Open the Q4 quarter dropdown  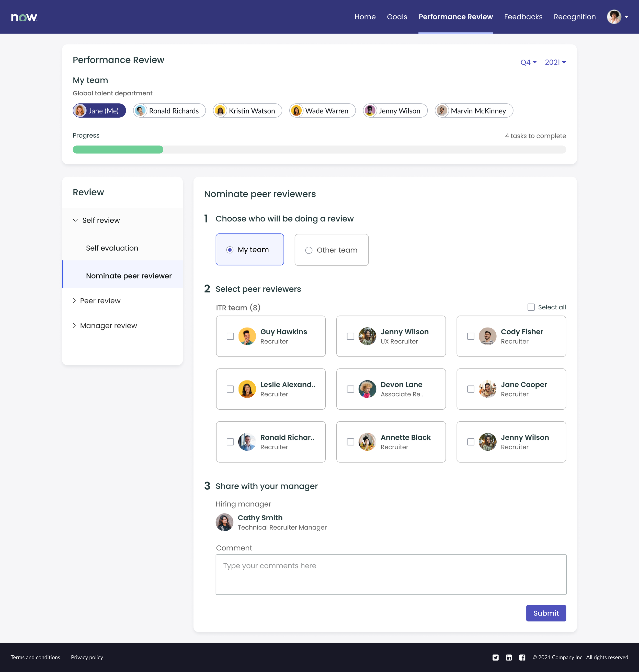coord(528,62)
